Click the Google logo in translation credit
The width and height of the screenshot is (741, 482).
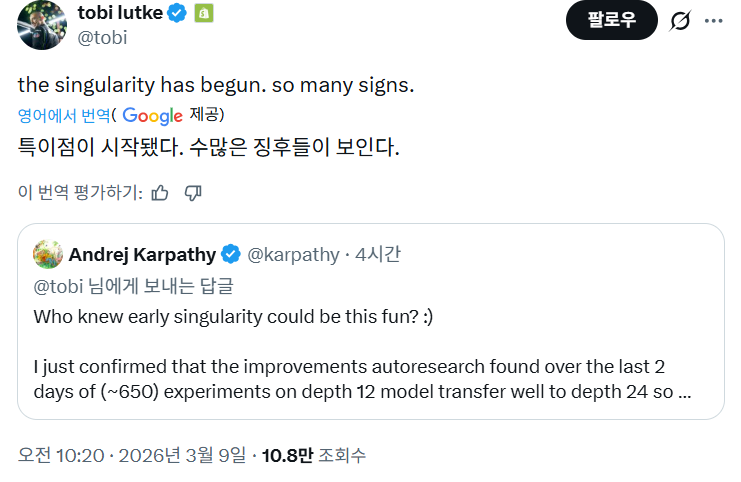(152, 114)
